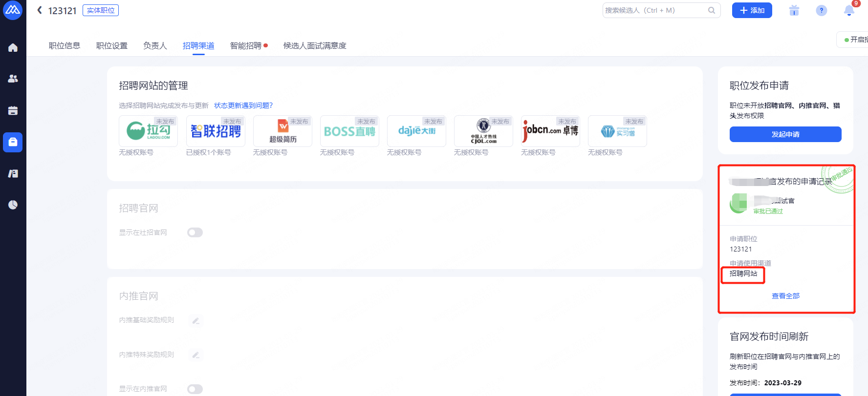The image size is (868, 396).
Task: Open the help question mark icon
Action: pyautogui.click(x=822, y=10)
